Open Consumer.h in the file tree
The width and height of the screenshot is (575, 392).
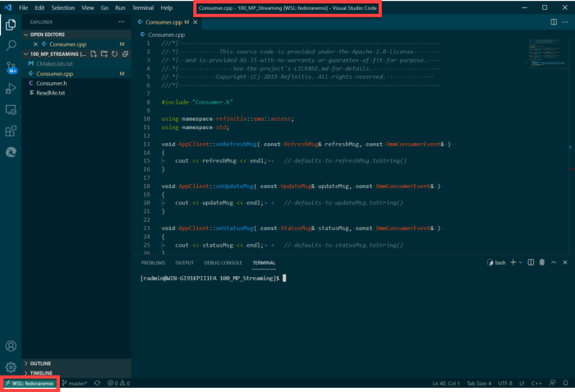click(x=51, y=83)
